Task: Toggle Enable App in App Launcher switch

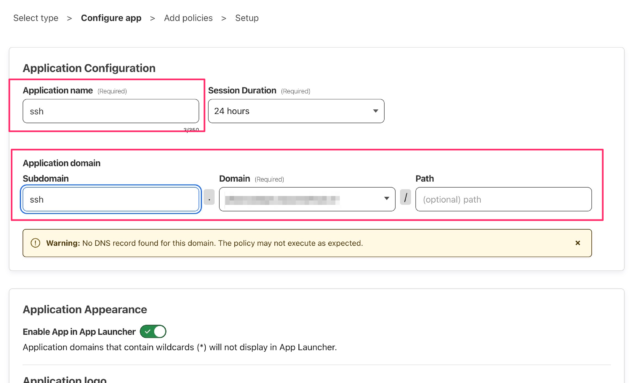Action: 153,332
